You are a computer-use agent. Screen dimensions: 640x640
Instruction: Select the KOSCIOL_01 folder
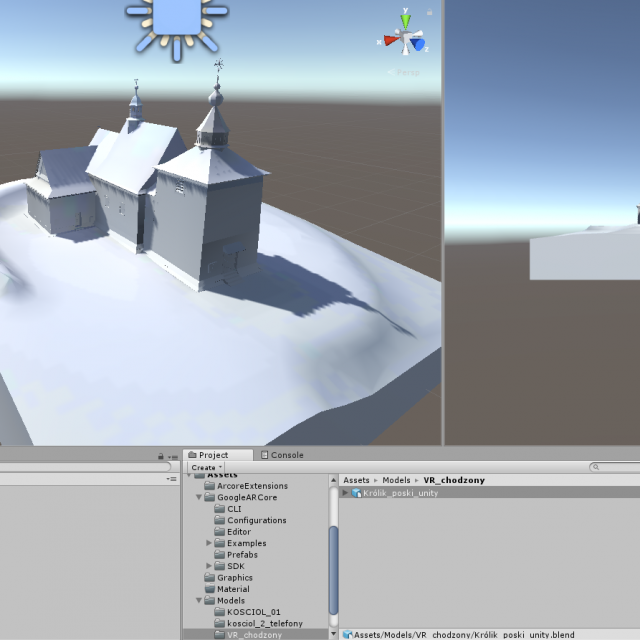click(x=253, y=612)
